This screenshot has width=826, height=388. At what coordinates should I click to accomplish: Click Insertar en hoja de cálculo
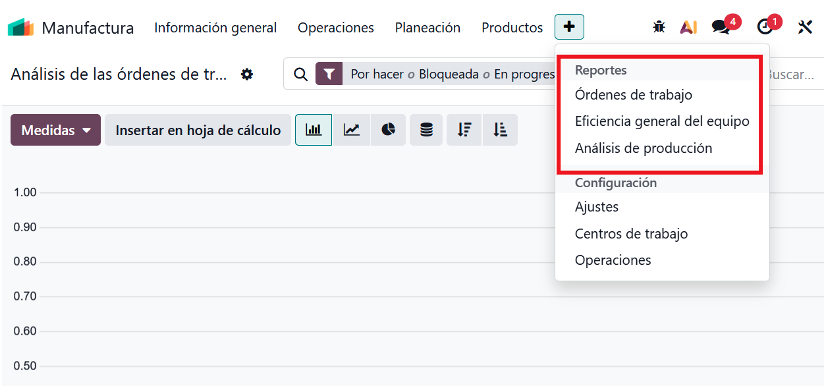pyautogui.click(x=198, y=130)
